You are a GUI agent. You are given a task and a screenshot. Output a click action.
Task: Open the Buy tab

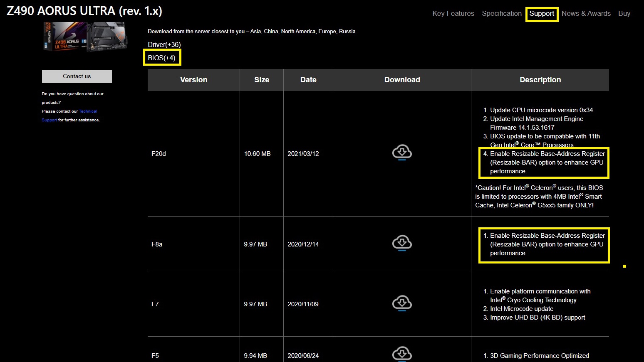[624, 14]
